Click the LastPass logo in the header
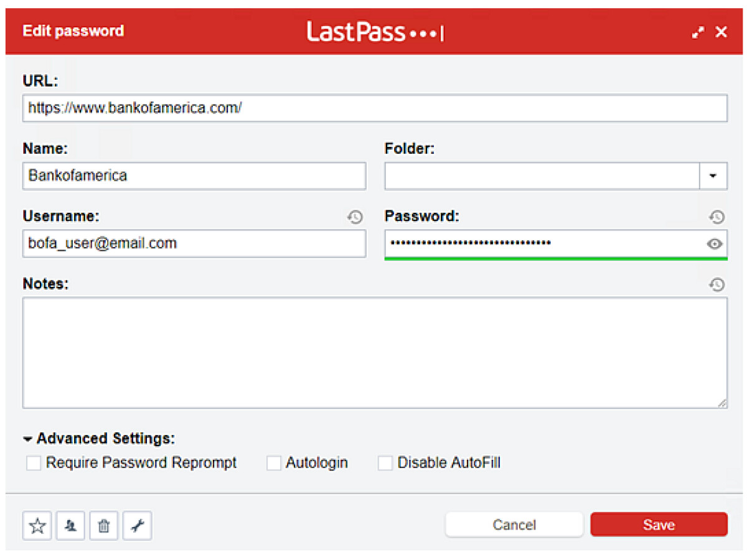The height and width of the screenshot is (560, 747). pyautogui.click(x=374, y=31)
